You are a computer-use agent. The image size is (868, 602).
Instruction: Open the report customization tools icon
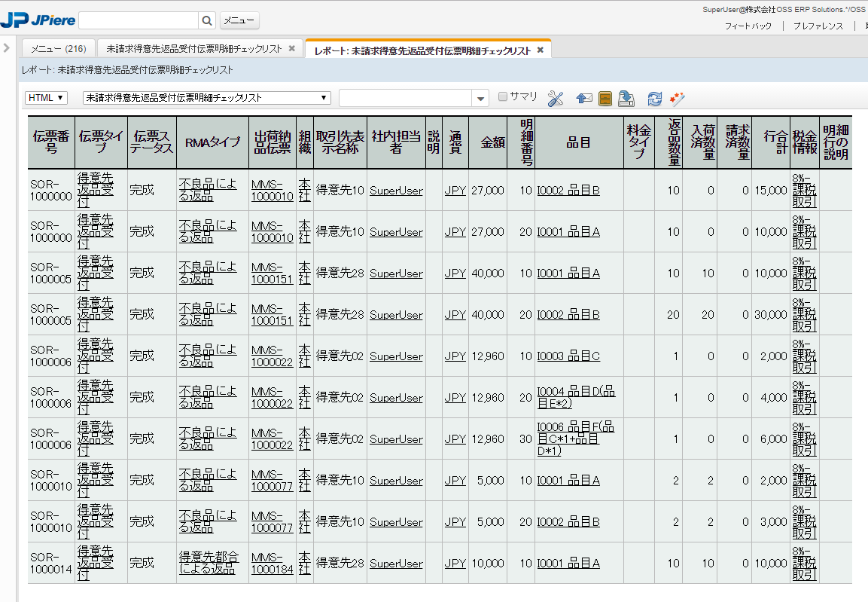point(556,99)
